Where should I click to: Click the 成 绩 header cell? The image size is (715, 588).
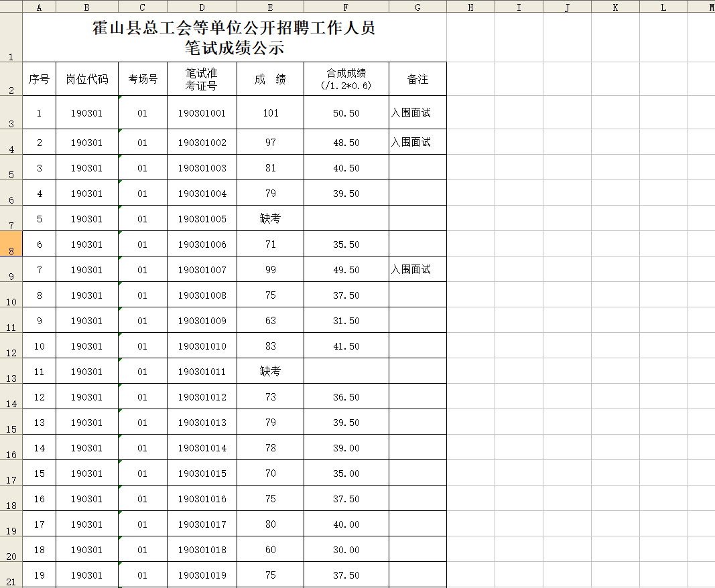click(271, 79)
